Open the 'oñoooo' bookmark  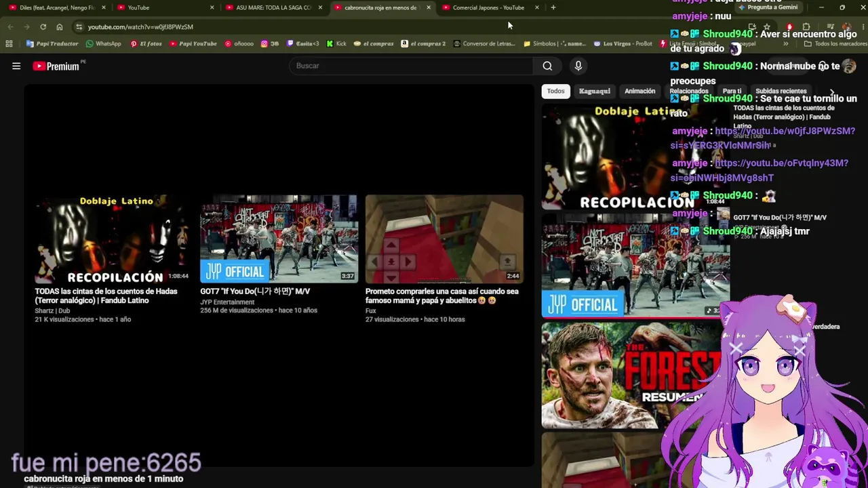(239, 43)
